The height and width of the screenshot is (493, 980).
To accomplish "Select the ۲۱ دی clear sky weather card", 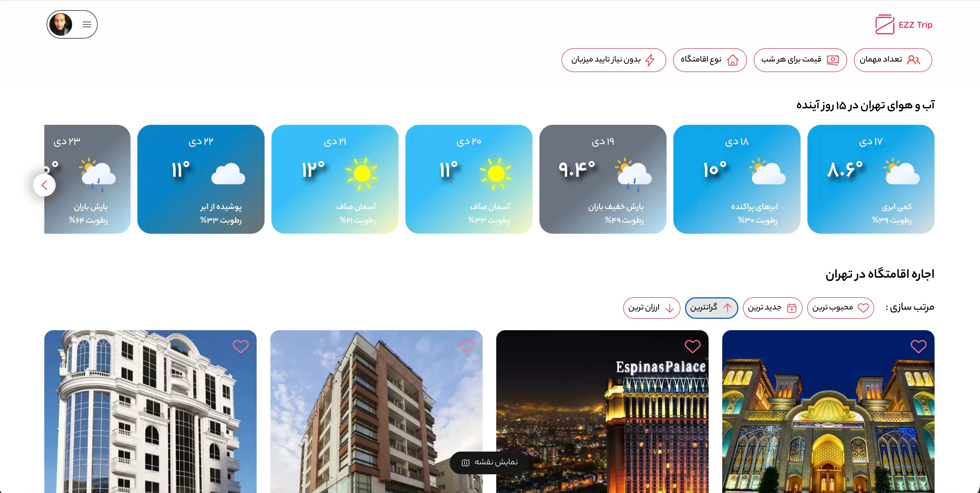I will [335, 179].
